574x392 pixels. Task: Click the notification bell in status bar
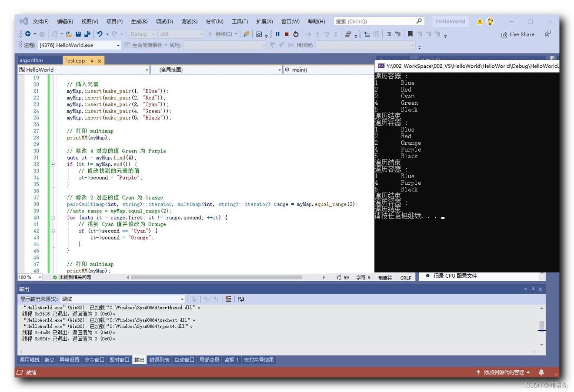[x=541, y=372]
